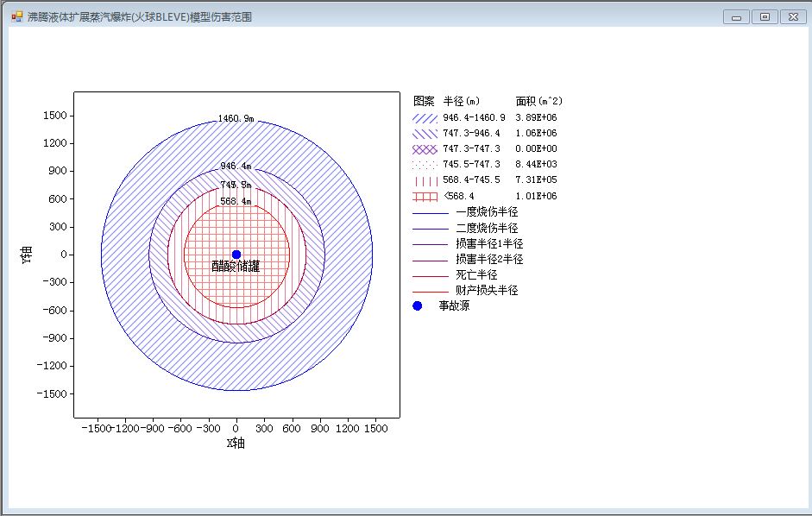Click the 图案 legend column header
The width and height of the screenshot is (812, 516).
click(424, 101)
